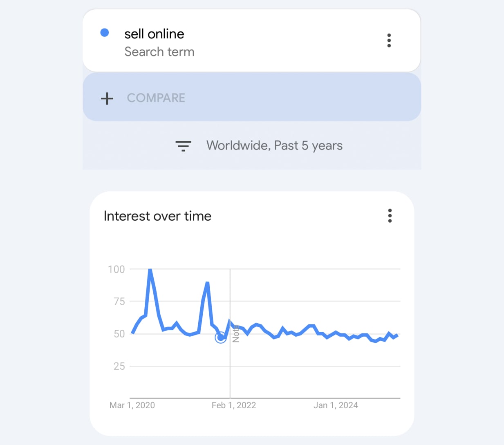This screenshot has width=504, height=445.
Task: Open the time range picker for Past 5 years
Action: point(312,145)
